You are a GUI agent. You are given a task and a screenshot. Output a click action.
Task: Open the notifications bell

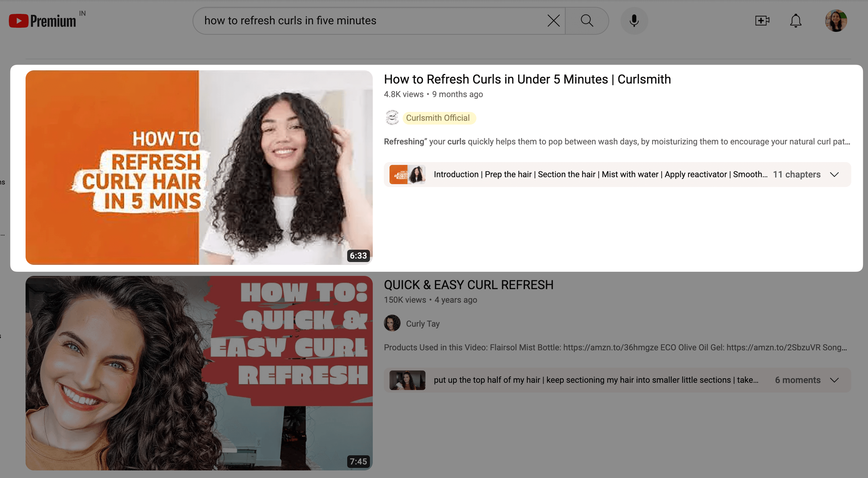click(x=795, y=21)
